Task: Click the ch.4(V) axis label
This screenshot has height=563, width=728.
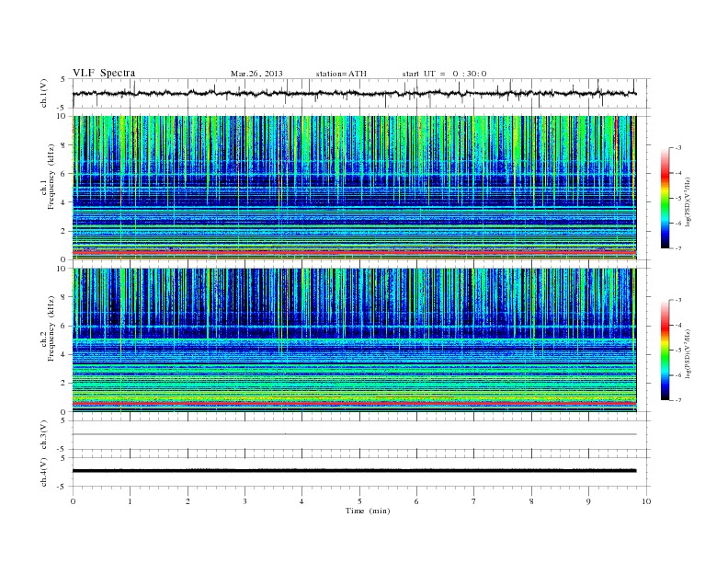Action: 44,472
